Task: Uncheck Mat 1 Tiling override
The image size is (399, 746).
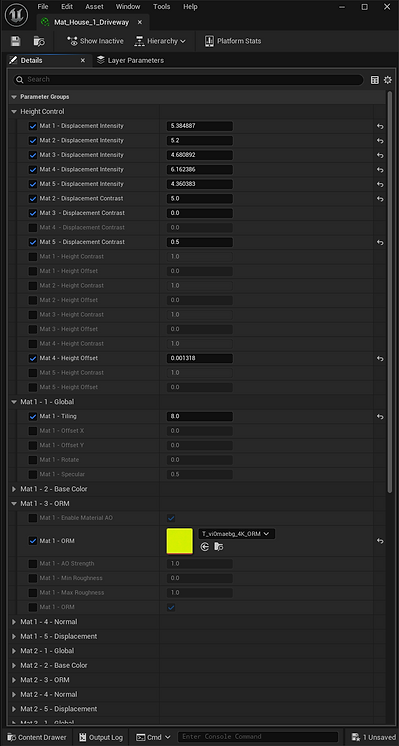Action: click(33, 416)
